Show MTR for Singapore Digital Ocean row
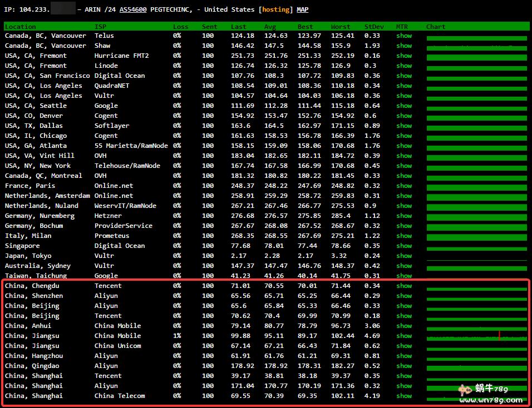 click(404, 246)
